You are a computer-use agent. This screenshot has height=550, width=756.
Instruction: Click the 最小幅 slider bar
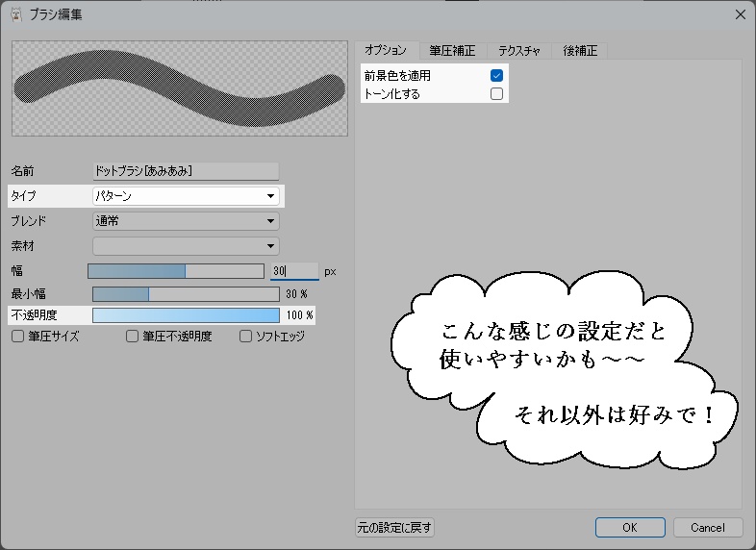click(x=186, y=294)
